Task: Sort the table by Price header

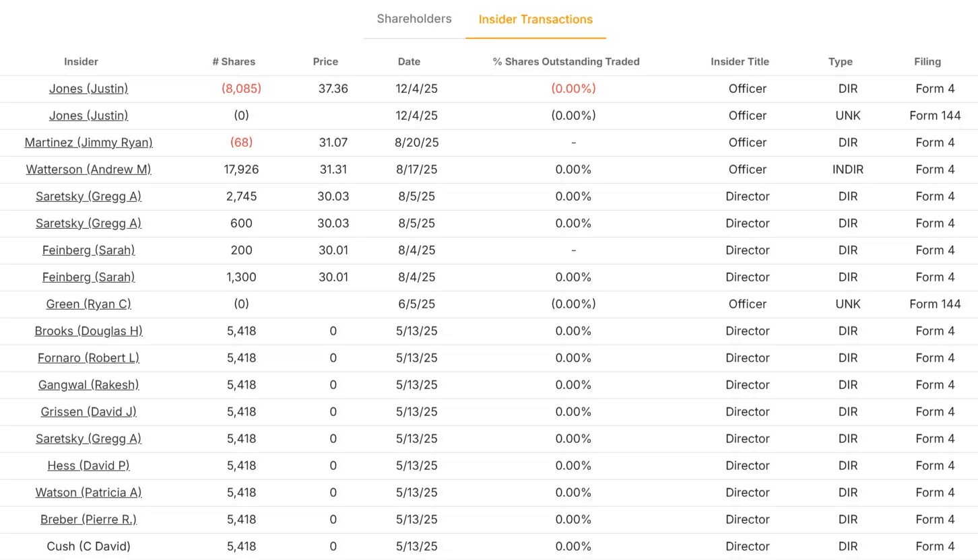Action: tap(325, 61)
